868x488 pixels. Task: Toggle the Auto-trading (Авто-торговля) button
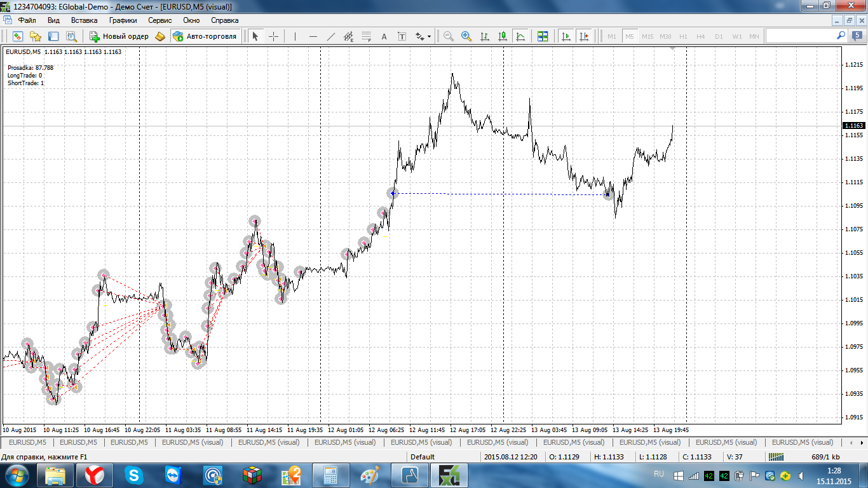click(x=205, y=36)
